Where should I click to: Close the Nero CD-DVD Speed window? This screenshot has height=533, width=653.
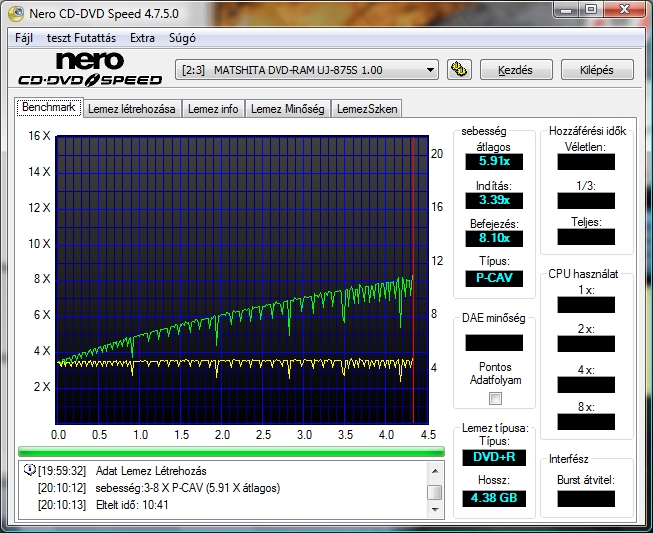tap(624, 10)
